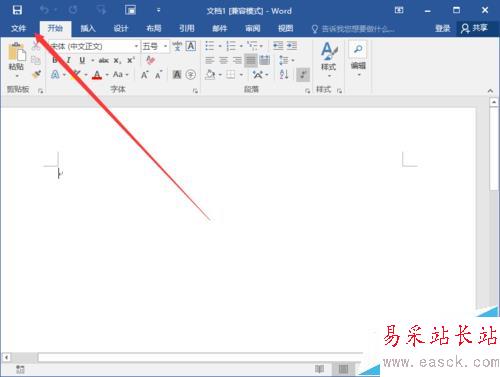Click the multilevel list icon
This screenshot has height=377, width=500.
click(x=252, y=46)
